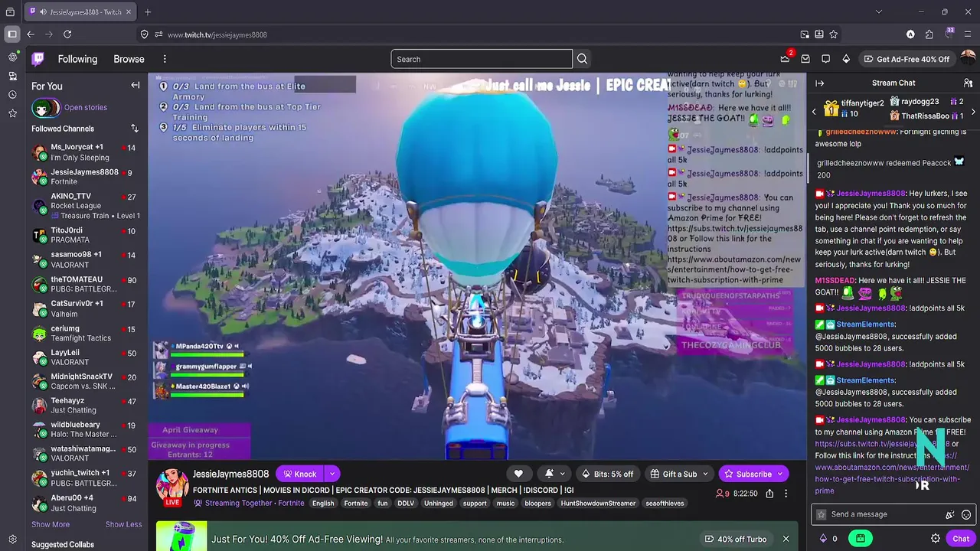Reload the page in browser toolbar
Screen dimensions: 980x551
tap(67, 34)
